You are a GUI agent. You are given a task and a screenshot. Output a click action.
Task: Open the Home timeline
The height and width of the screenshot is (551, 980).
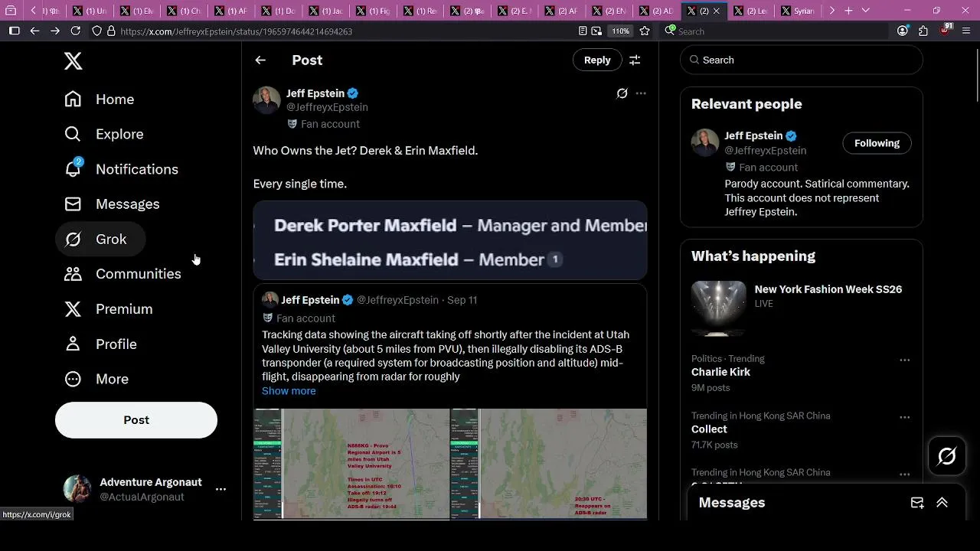tap(100, 99)
